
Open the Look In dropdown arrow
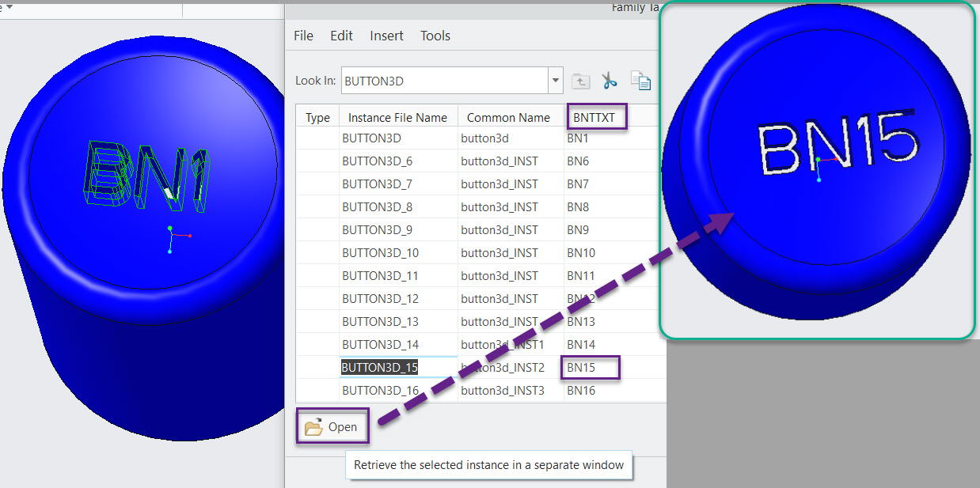click(x=555, y=80)
